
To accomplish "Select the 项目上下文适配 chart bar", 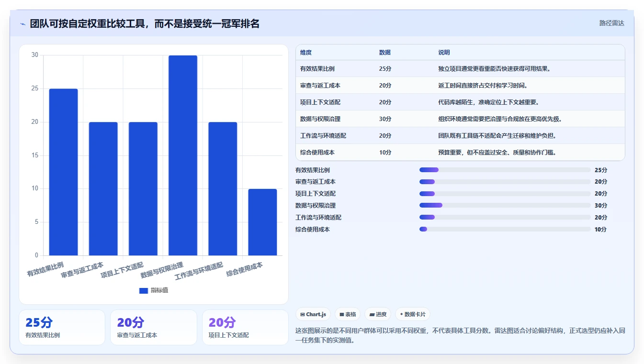I will click(x=143, y=189).
